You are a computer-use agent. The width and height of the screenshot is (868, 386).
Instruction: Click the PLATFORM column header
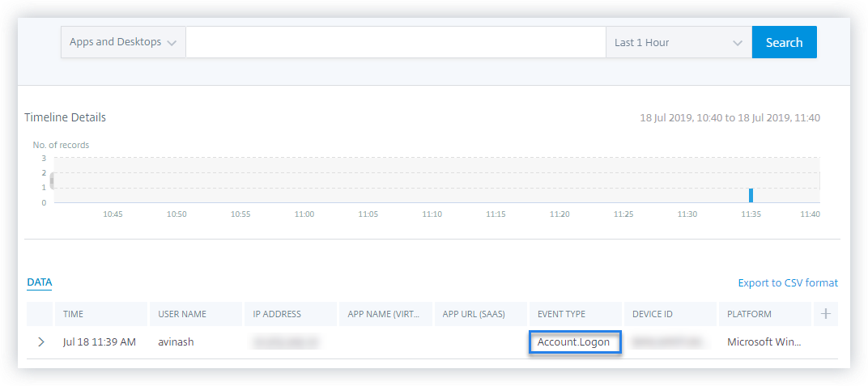point(765,313)
